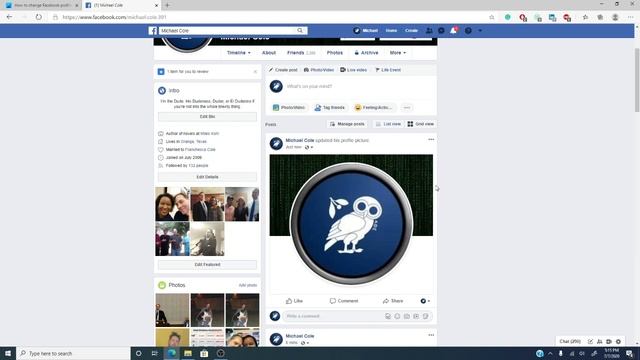Switch to the Photos tab

point(335,53)
